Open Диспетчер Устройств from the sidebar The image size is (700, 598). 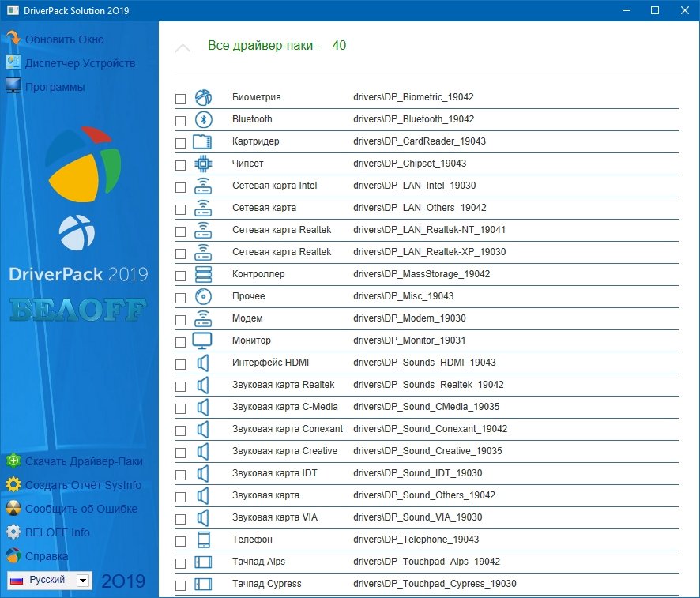pos(80,63)
